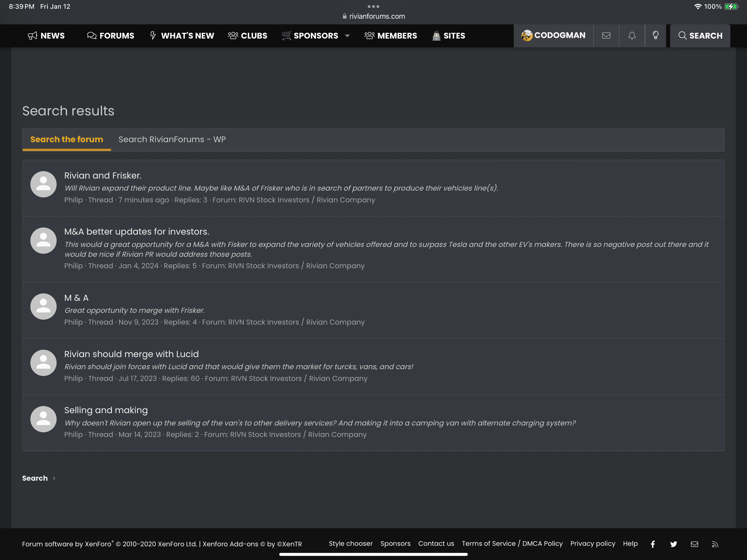Click Philip's avatar beside 'M&A better updates'
The width and height of the screenshot is (747, 560).
[x=43, y=240]
